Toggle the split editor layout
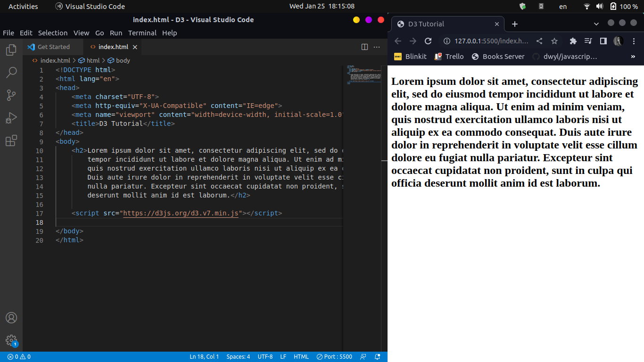This screenshot has height=362, width=644. click(364, 47)
